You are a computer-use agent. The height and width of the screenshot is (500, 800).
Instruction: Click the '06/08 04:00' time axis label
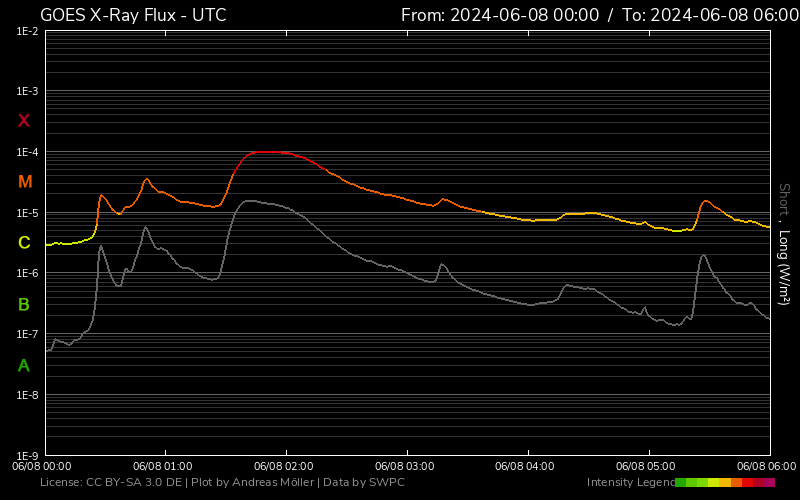point(524,466)
